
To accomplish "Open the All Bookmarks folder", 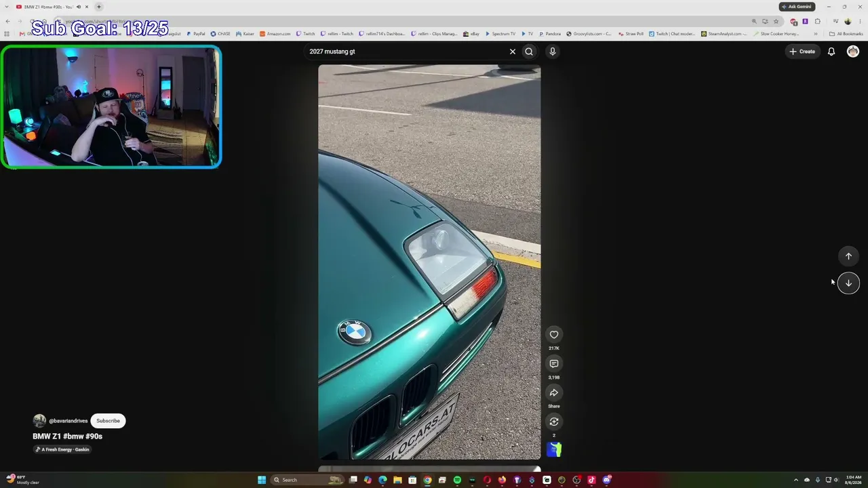I will click(846, 33).
